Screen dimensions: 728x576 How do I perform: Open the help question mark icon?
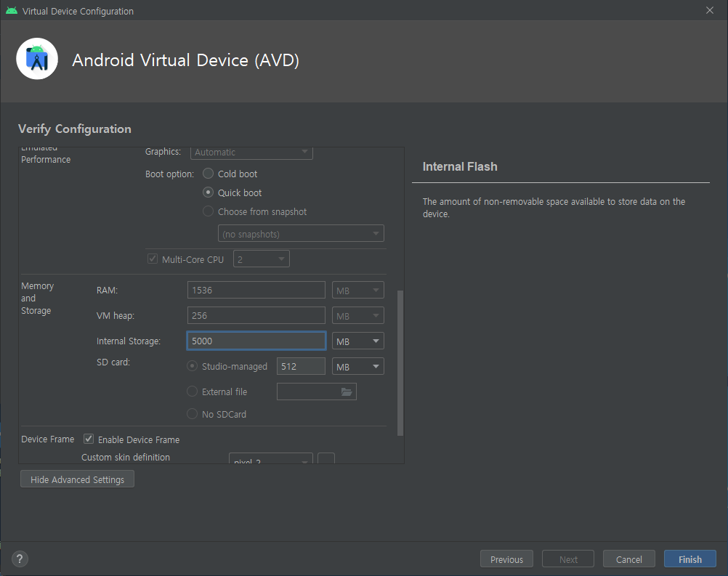(x=20, y=559)
